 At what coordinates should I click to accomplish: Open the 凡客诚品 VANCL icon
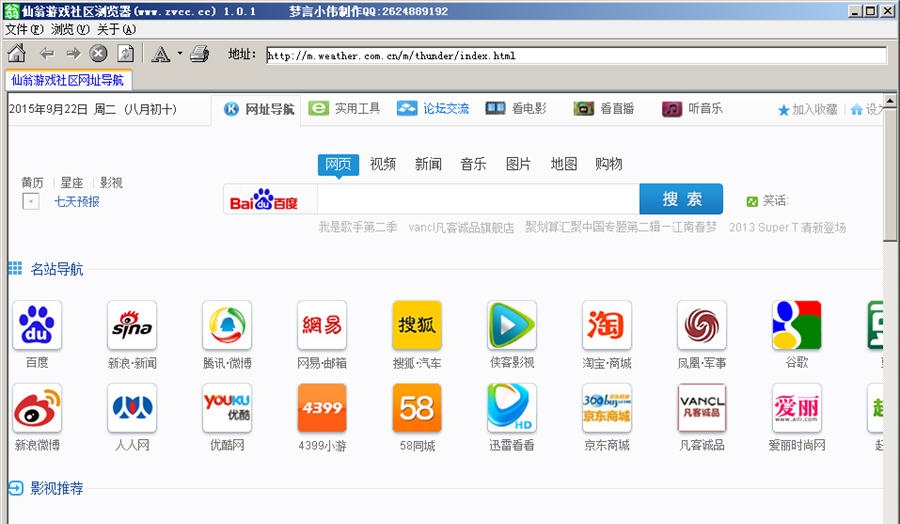pos(702,408)
